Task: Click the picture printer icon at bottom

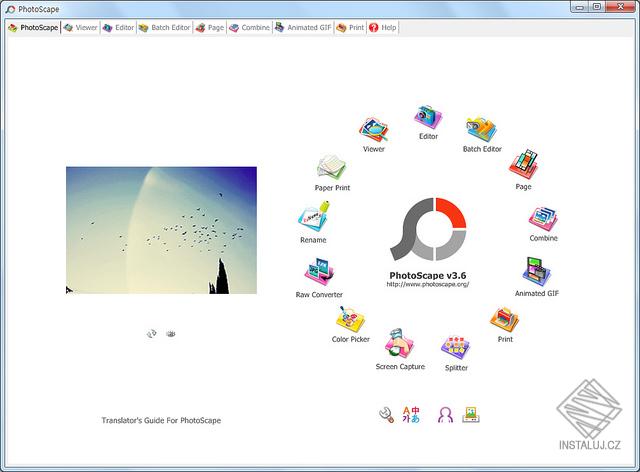Action: [471, 415]
